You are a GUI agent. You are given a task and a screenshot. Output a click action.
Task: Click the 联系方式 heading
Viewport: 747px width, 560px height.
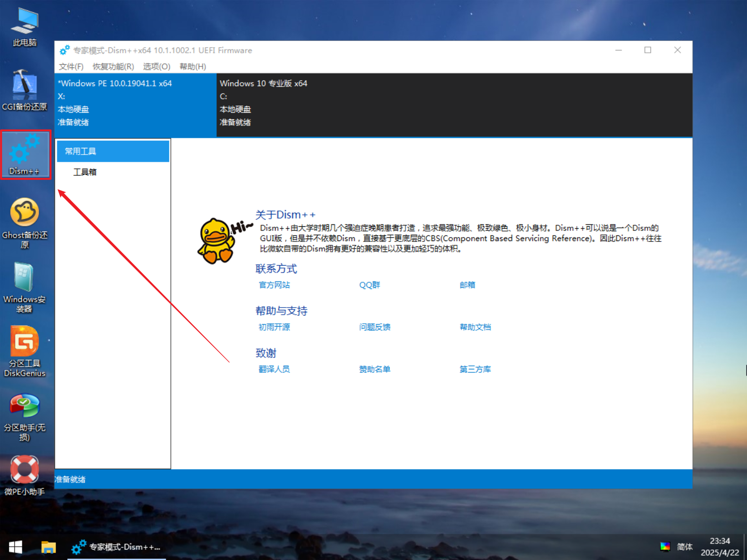[276, 269]
